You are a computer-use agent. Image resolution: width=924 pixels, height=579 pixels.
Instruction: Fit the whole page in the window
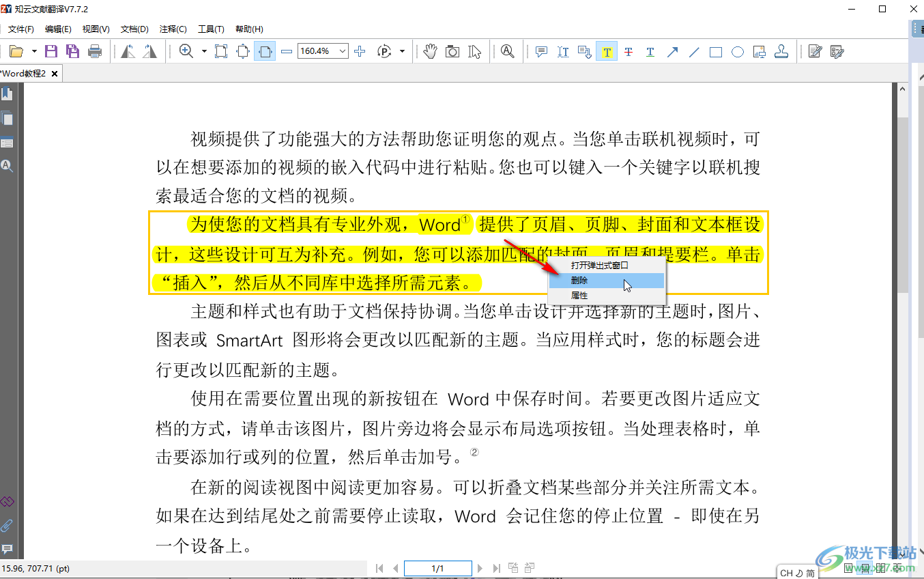[243, 51]
